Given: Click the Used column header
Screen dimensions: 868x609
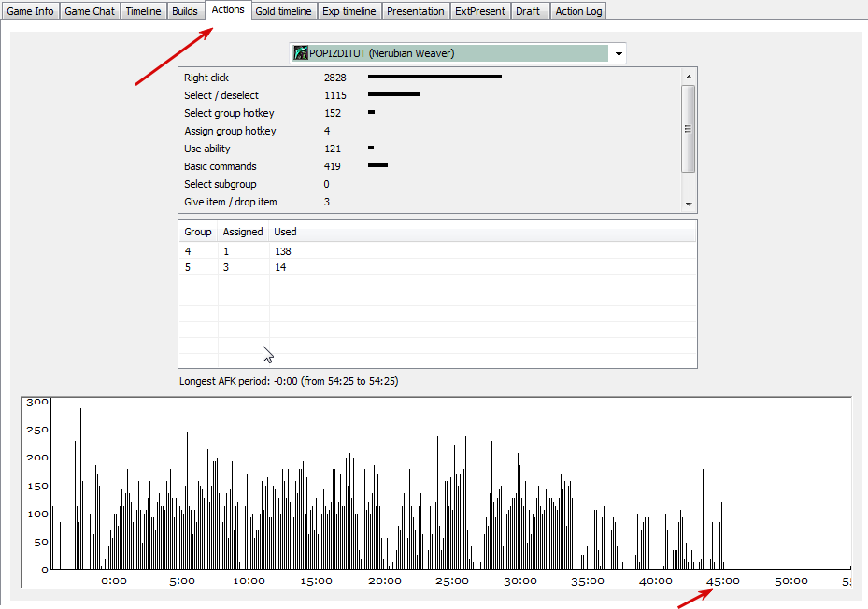Looking at the screenshot, I should (482, 232).
